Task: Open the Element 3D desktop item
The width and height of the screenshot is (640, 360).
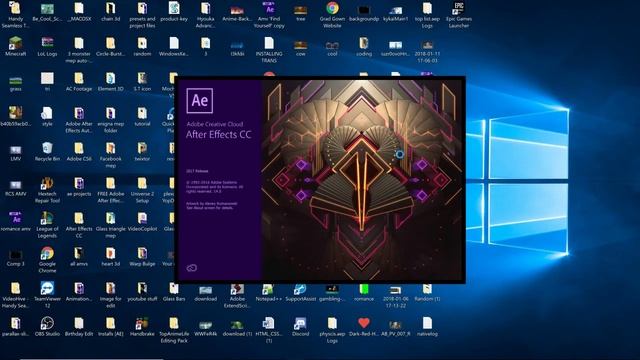Action: tap(110, 81)
